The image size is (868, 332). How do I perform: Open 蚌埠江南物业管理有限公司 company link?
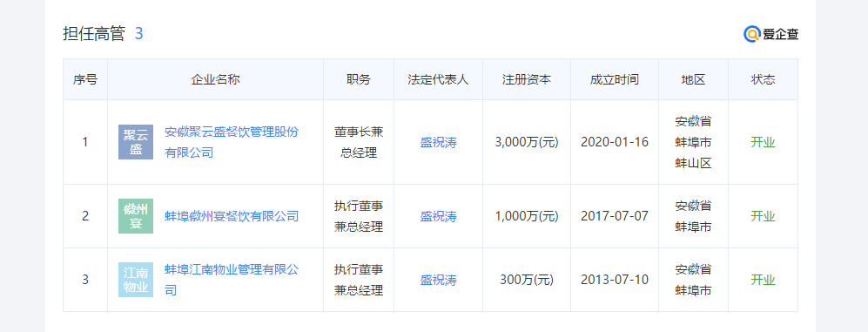(x=232, y=280)
